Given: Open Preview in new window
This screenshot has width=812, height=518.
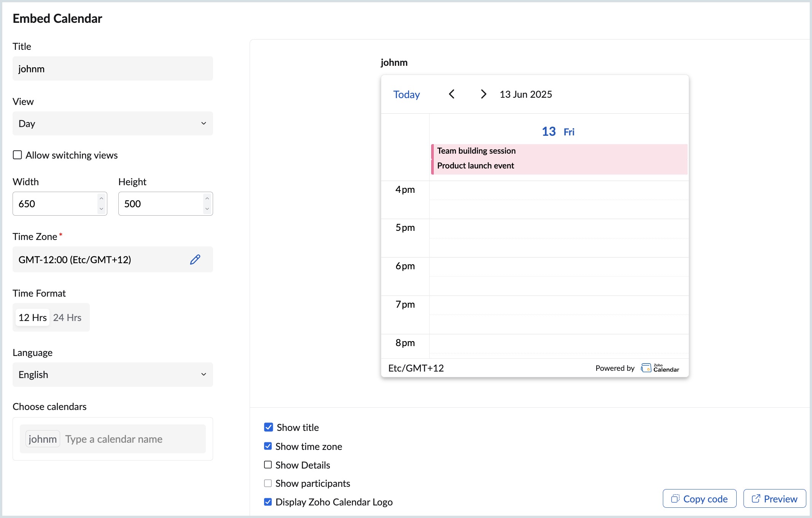Looking at the screenshot, I should (774, 499).
